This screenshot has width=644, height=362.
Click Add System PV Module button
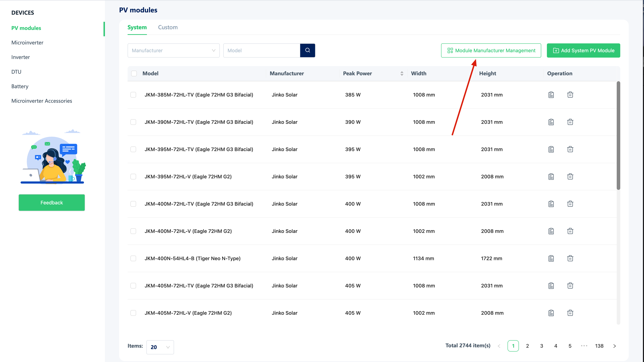point(583,50)
